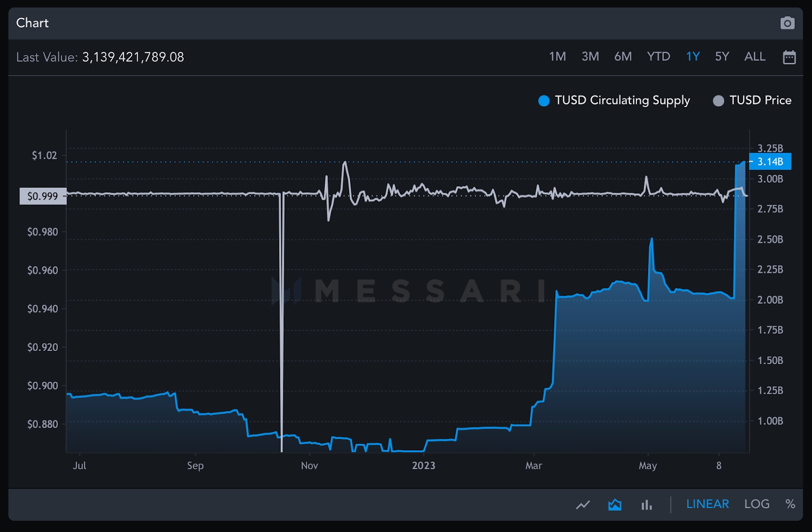The width and height of the screenshot is (812, 532).
Task: Select the area chart style icon
Action: coord(615,504)
